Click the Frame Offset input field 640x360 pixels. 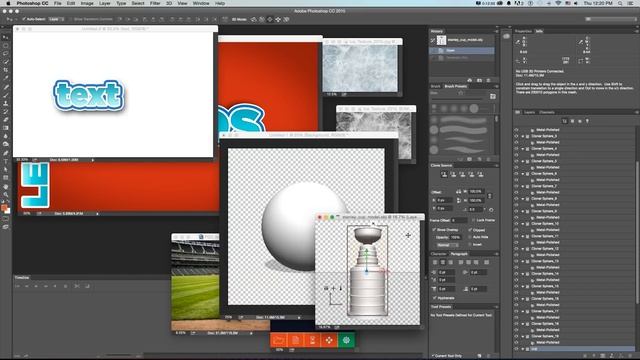(459, 220)
